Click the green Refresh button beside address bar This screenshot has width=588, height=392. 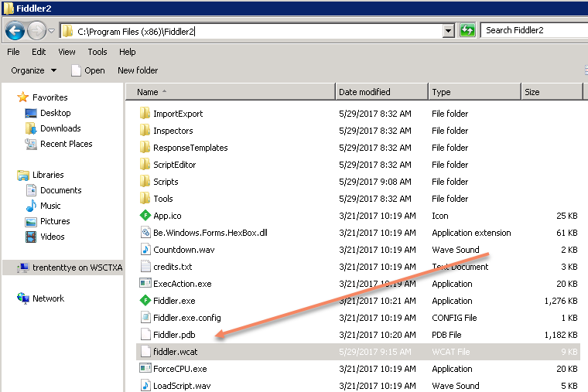(x=467, y=30)
